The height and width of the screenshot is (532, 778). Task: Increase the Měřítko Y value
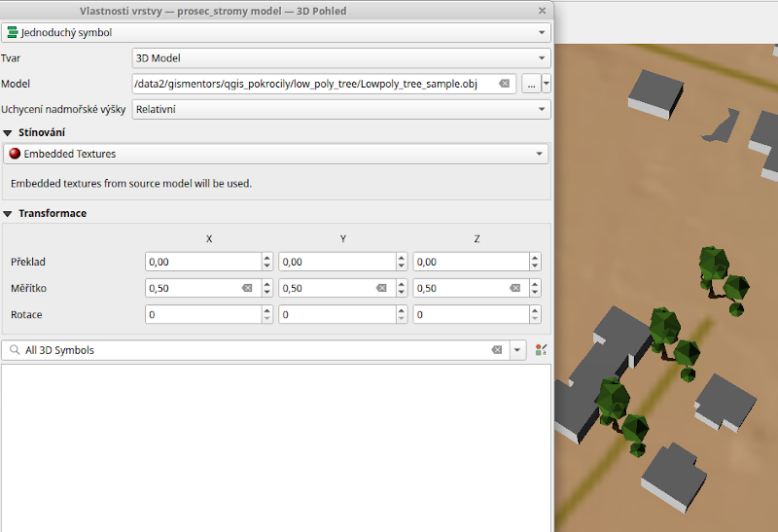click(x=402, y=284)
